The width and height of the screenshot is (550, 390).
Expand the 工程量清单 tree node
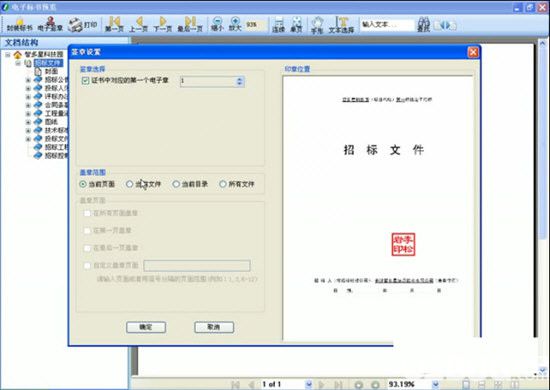coord(28,113)
